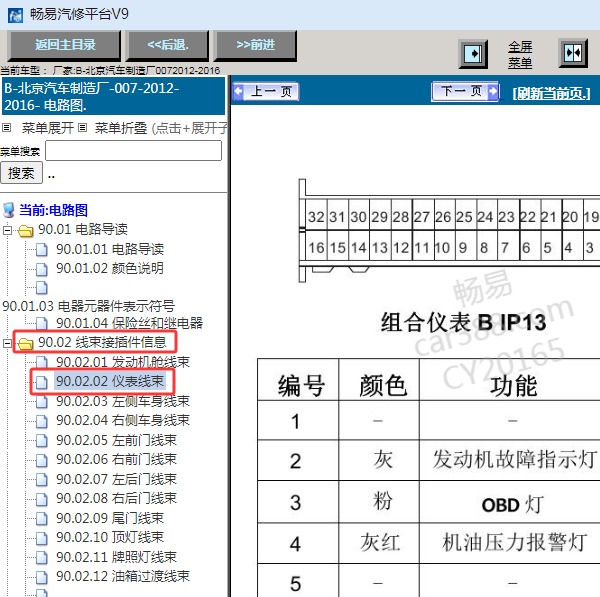Click the 当前:电路图 root node
Viewport: 600px width, 597px height.
click(53, 210)
